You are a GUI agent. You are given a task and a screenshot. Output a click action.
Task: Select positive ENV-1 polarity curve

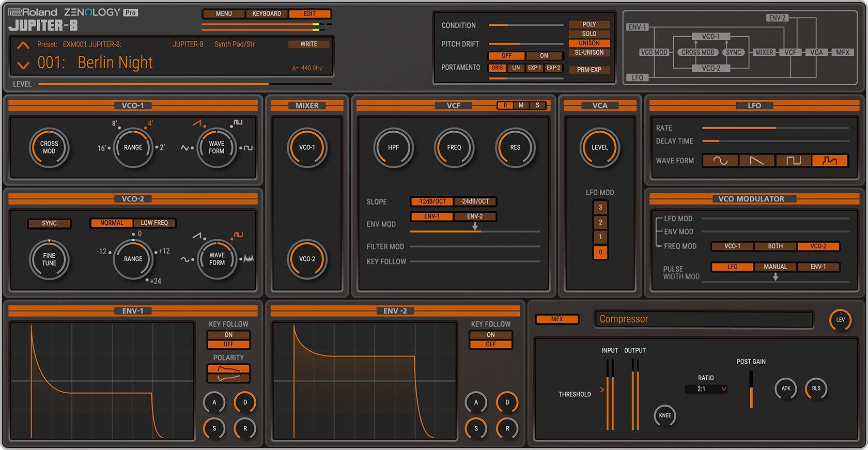[228, 369]
